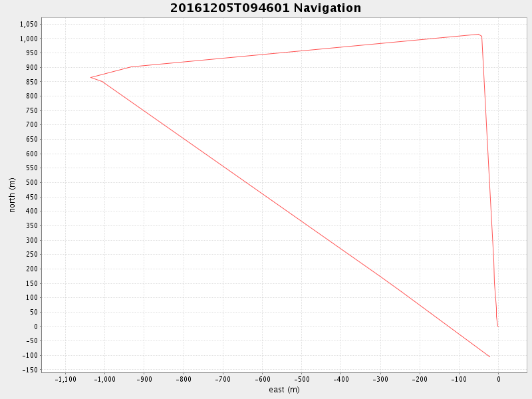The height and width of the screenshot is (399, 532).
Task: Click the track bend below the westernmost corner
Action: click(x=102, y=82)
